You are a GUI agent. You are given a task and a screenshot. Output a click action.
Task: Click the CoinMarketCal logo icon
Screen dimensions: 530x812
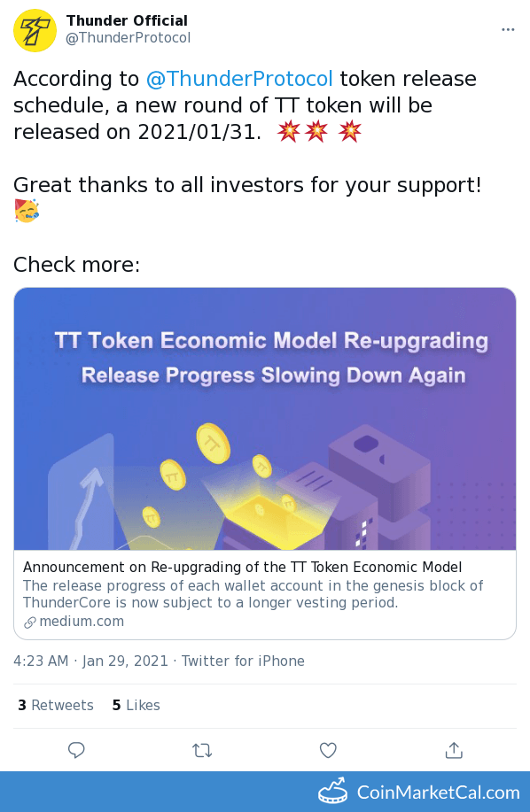click(332, 792)
